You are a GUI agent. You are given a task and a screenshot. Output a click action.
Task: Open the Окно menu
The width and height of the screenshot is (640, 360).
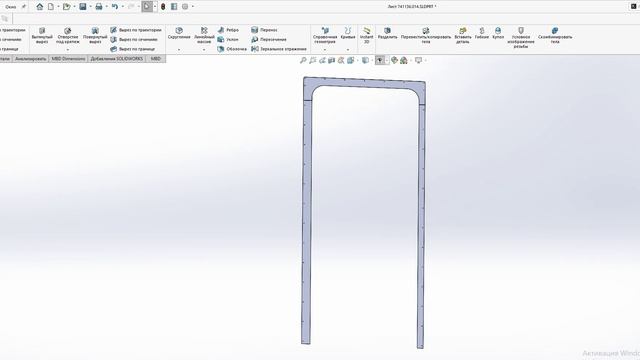(11, 7)
